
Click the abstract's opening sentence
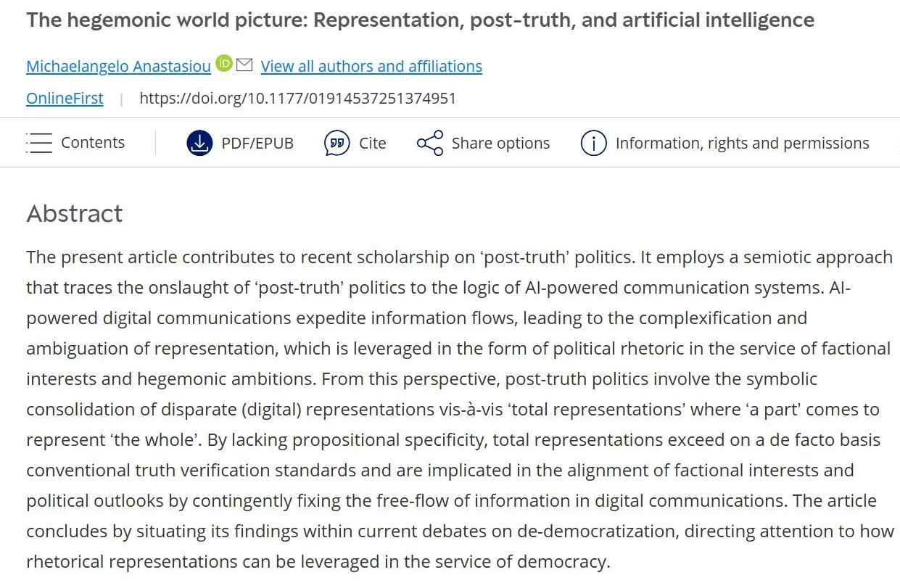click(247, 257)
